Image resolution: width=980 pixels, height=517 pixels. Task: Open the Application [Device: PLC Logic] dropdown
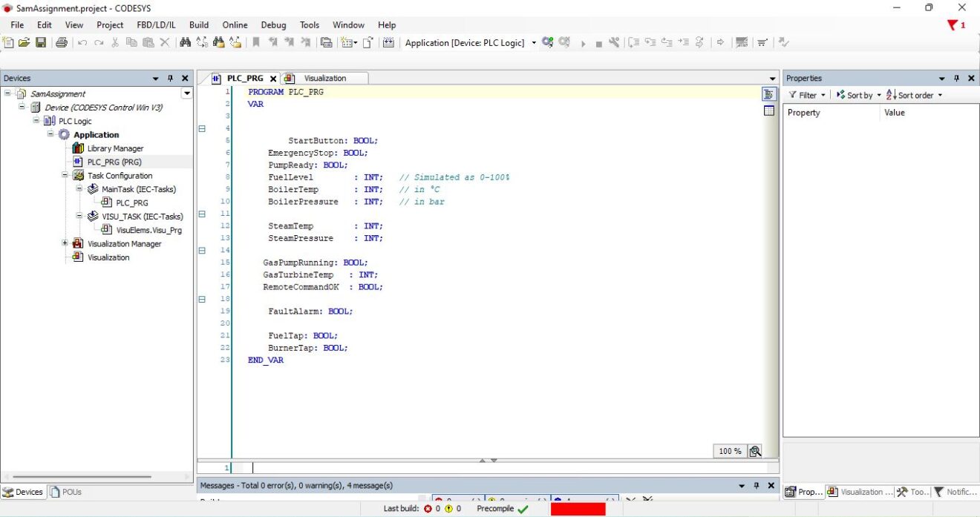[x=532, y=42]
